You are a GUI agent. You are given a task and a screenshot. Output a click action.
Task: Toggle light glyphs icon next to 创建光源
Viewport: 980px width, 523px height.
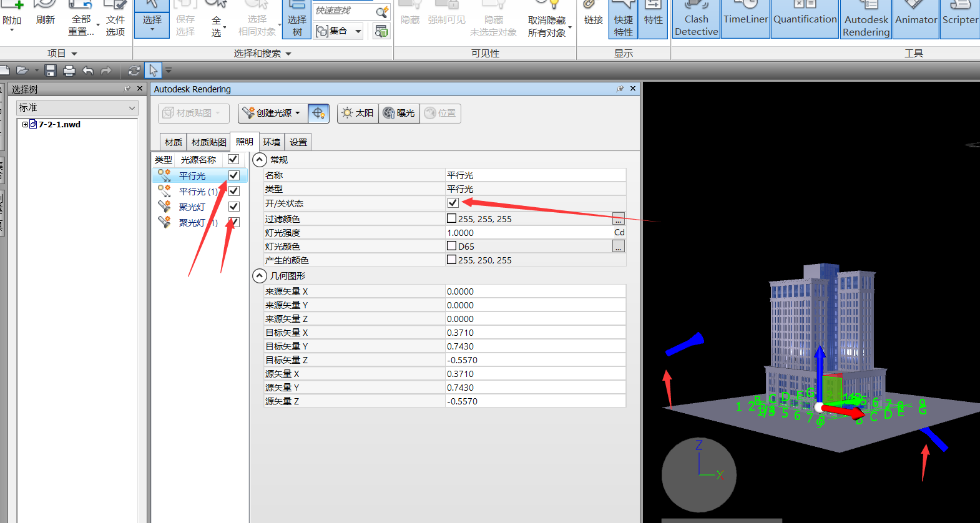coord(318,113)
